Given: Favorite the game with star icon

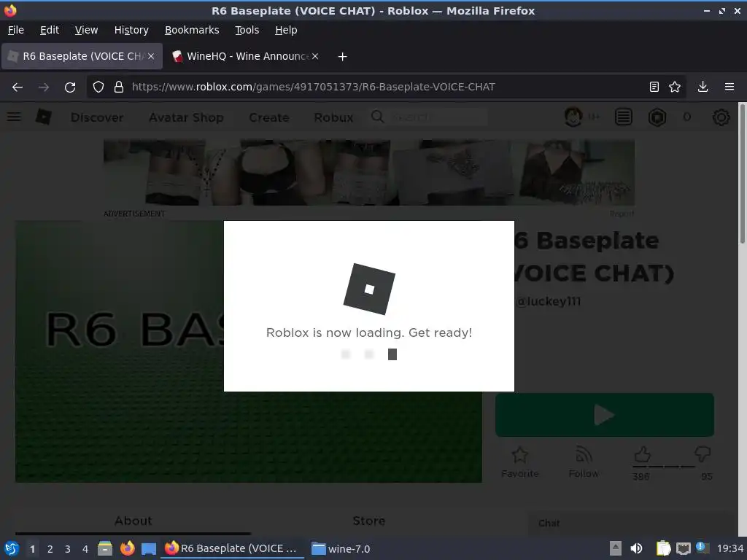Looking at the screenshot, I should point(519,462).
